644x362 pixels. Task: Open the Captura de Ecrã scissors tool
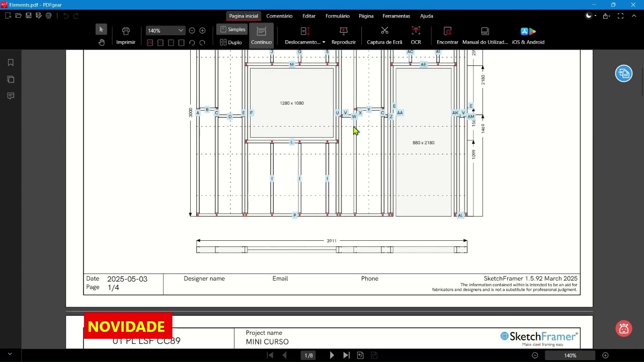click(384, 36)
